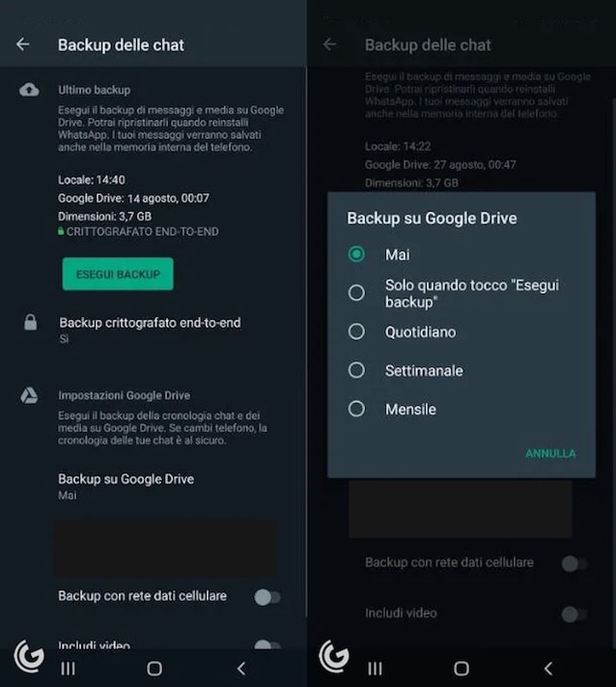Open Backup su Google Drive frequency setting

coord(126,486)
